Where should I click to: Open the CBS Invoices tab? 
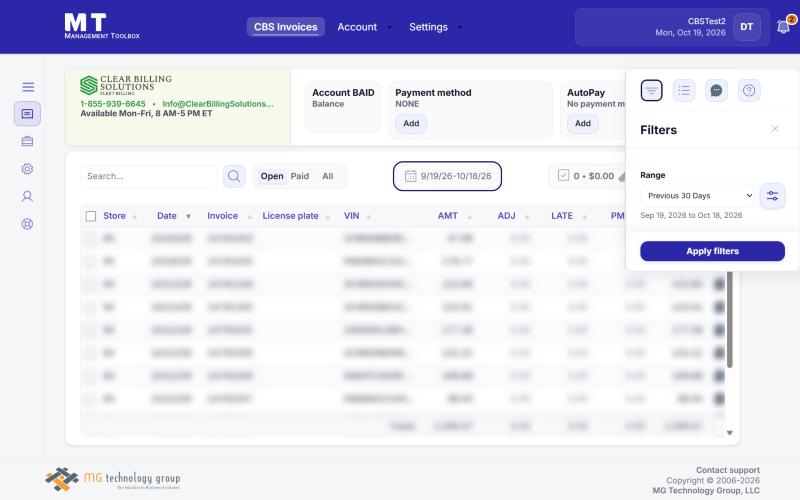click(286, 27)
